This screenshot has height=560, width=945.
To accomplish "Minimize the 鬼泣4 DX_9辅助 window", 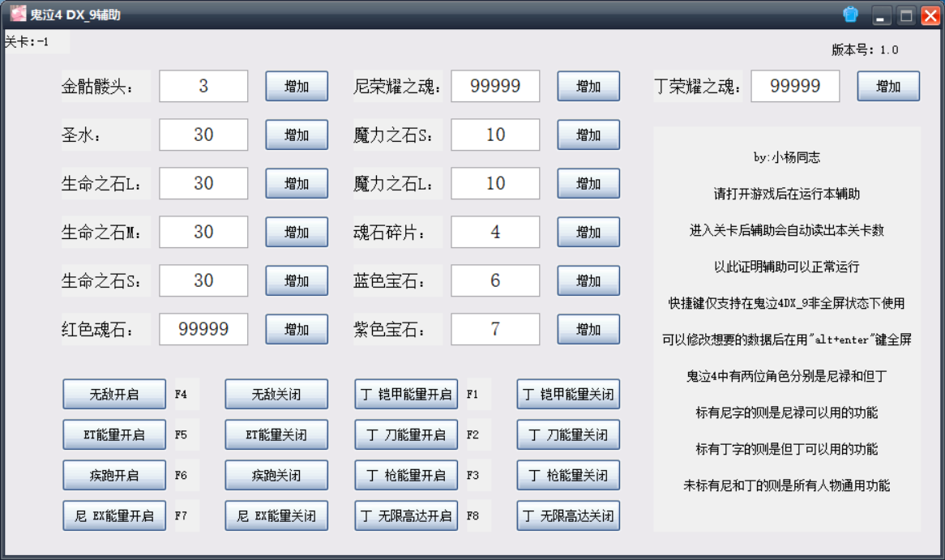I will coord(882,15).
